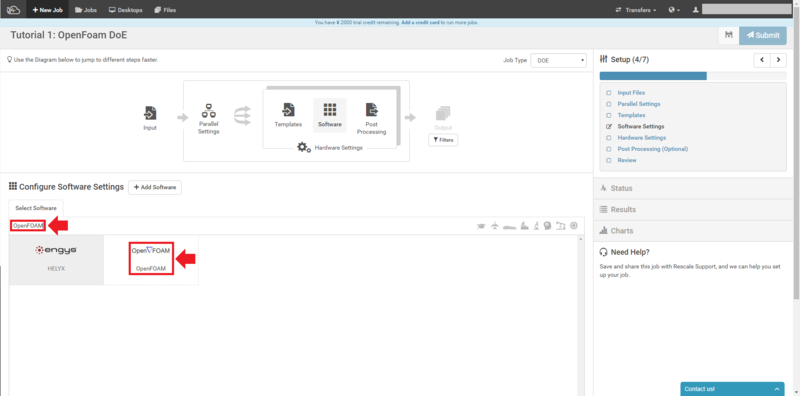Open the Job Type dropdown
Image resolution: width=800 pixels, height=396 pixels.
tap(558, 60)
